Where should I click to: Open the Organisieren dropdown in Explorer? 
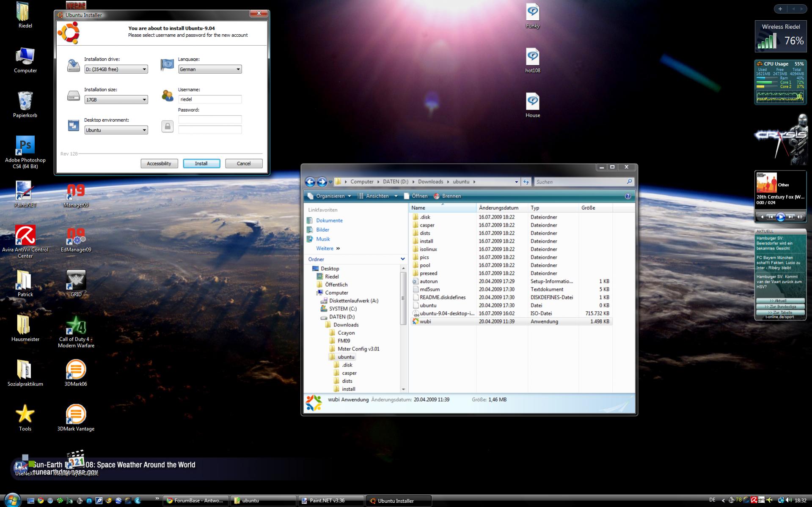(x=329, y=196)
